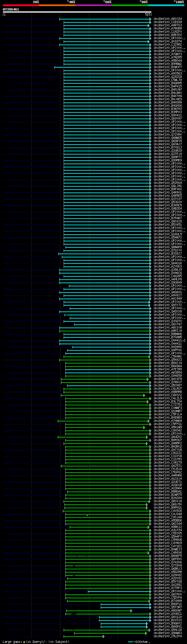187x644 pixels.
Task: Select hit label UniRef100_A3LPZ4
Action: [168, 530]
